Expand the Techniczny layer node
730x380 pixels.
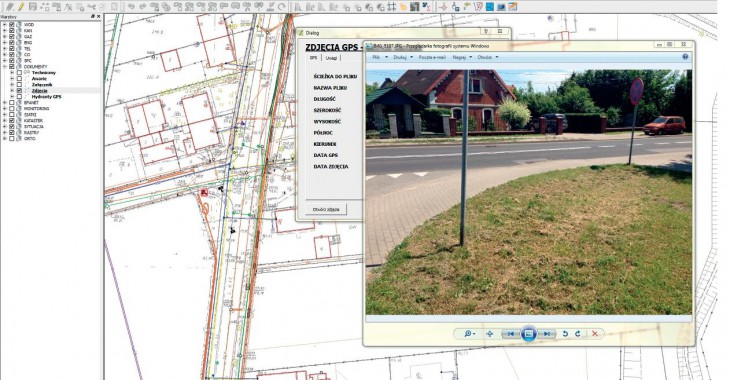click(x=12, y=73)
